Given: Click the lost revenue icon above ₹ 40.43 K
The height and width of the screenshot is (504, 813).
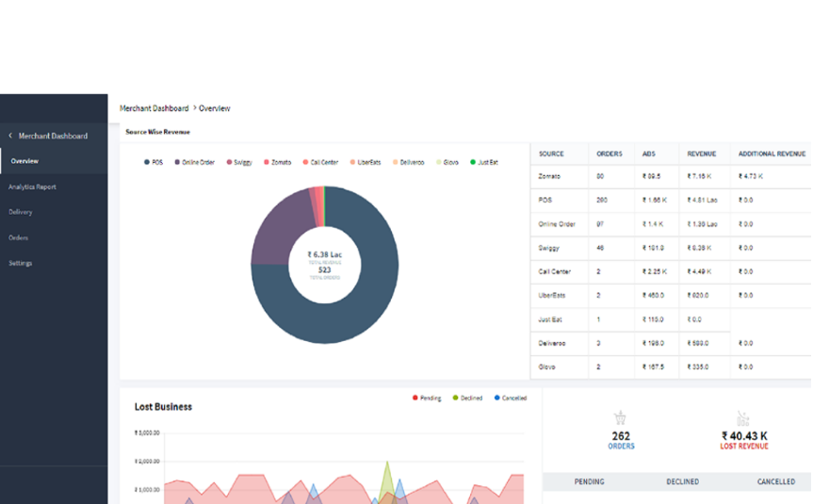Looking at the screenshot, I should (742, 418).
